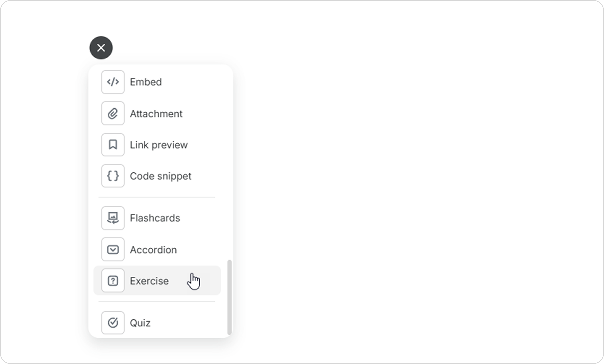The width and height of the screenshot is (604, 364).
Task: Select the highlighted Exercise option
Action: click(149, 281)
